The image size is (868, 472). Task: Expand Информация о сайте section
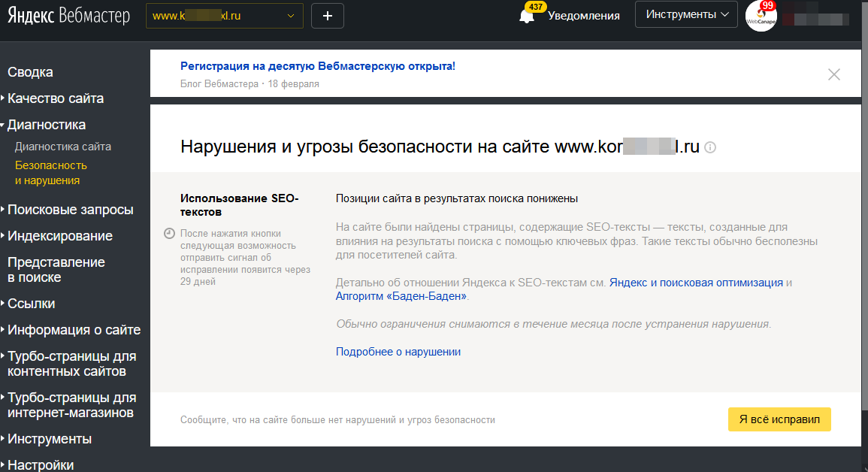[x=74, y=330]
